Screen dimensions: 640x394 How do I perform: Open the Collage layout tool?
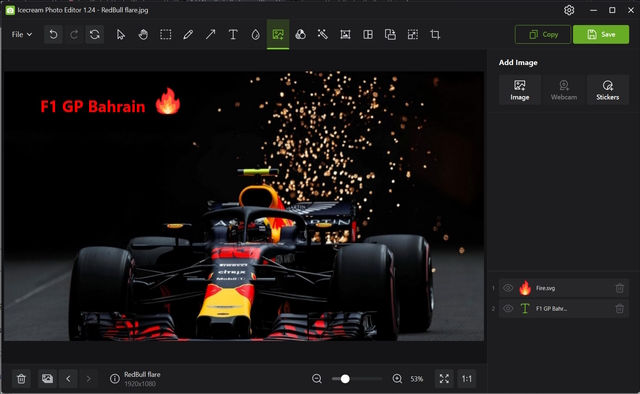tap(368, 35)
